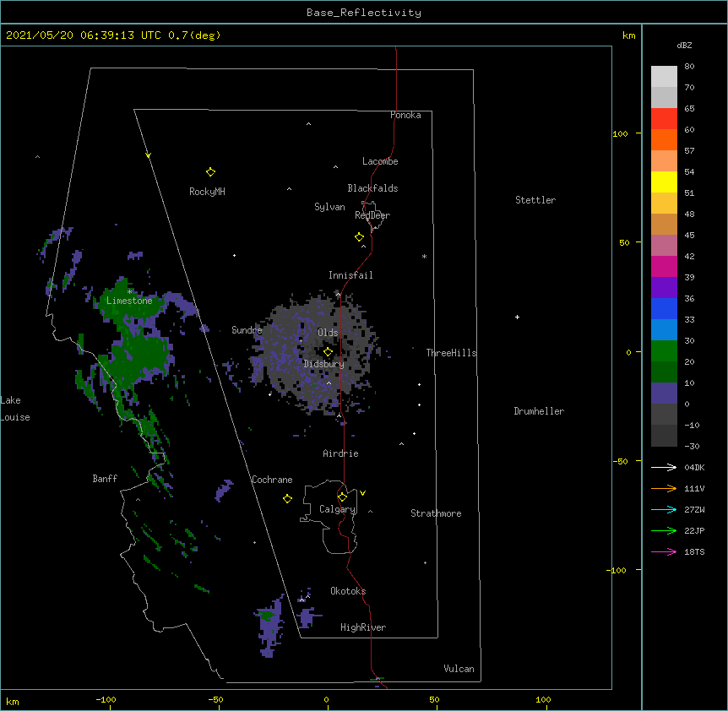Select the blue 33 dBZ color swatch
Image resolution: width=728 pixels, height=711 pixels.
tap(664, 308)
